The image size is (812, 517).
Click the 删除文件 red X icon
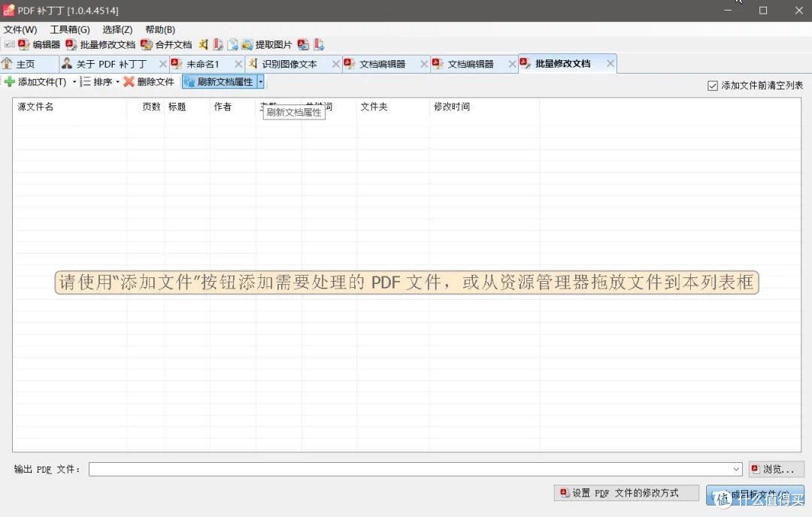(x=129, y=82)
